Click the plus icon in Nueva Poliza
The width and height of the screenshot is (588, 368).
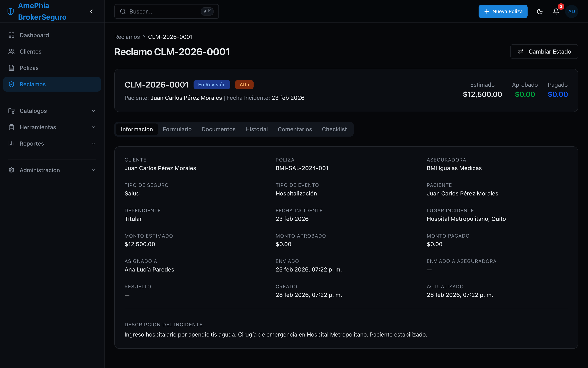click(487, 11)
